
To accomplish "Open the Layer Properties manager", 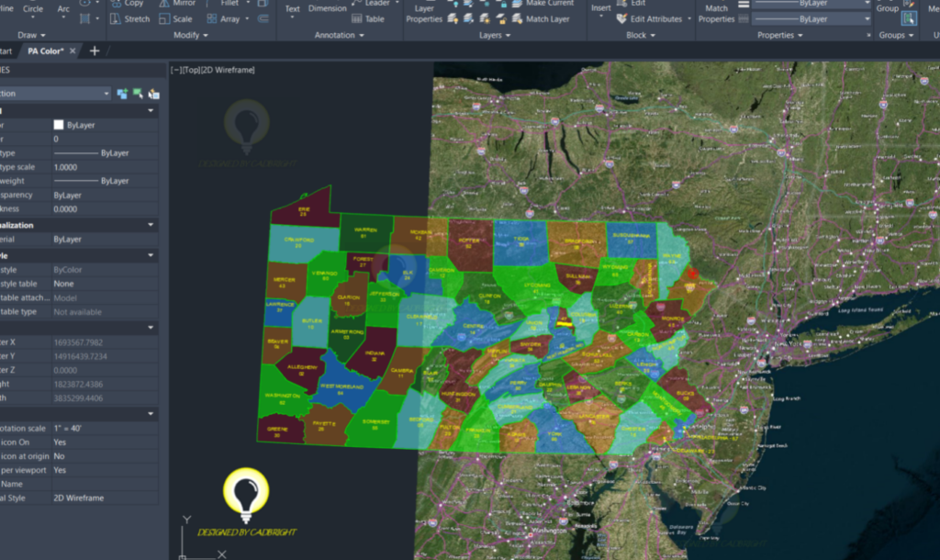I will pos(425,12).
